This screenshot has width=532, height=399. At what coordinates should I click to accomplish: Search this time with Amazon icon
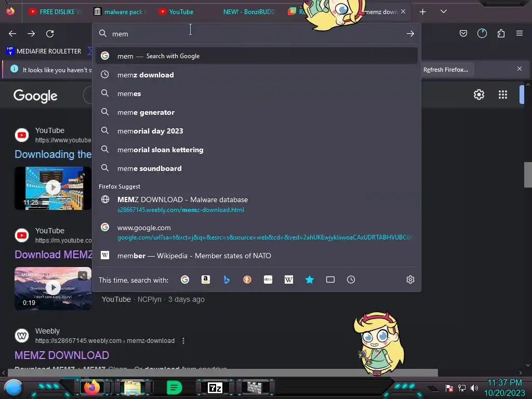click(206, 280)
